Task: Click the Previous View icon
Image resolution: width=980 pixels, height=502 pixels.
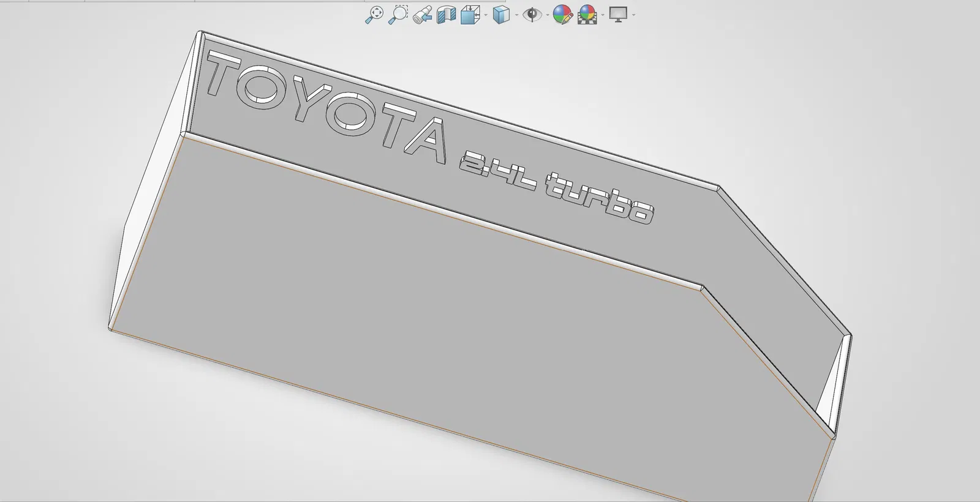Action: pos(422,15)
